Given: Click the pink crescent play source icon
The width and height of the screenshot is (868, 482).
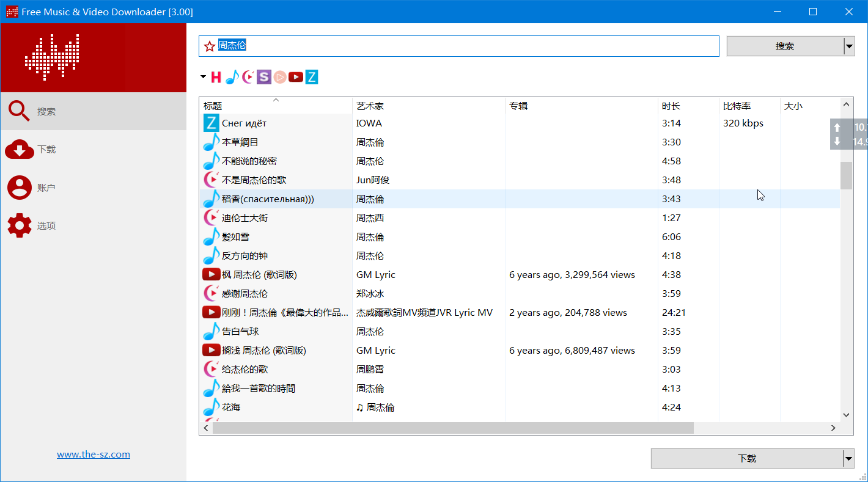Looking at the screenshot, I should 248,77.
